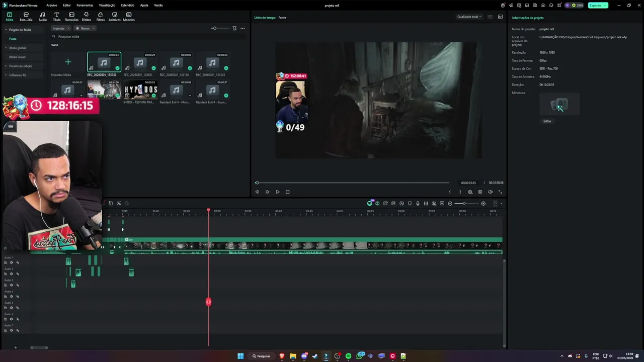
Task: Open the Qualidade total dropdown
Action: 469,17
